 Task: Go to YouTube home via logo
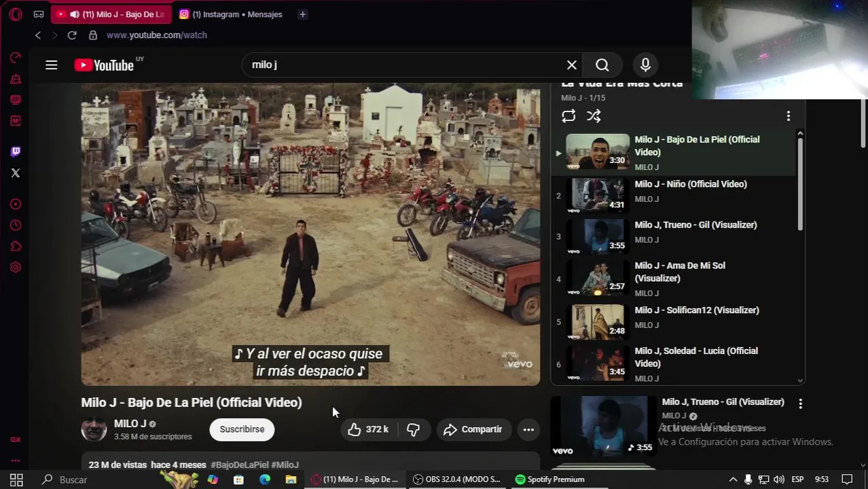[105, 65]
